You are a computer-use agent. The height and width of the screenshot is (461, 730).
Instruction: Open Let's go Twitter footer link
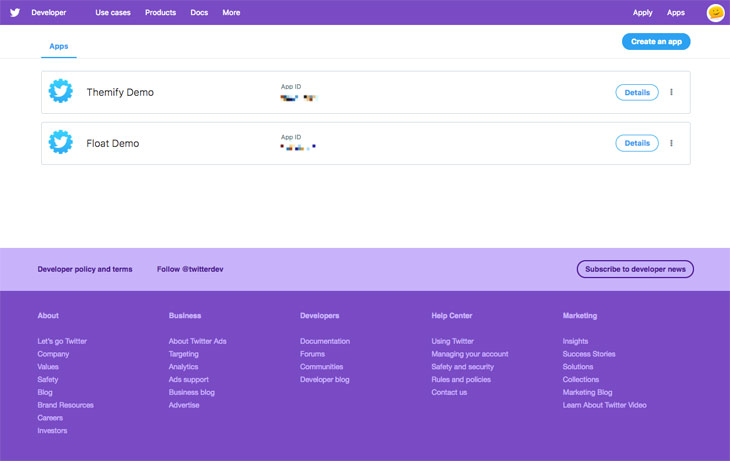(x=62, y=341)
